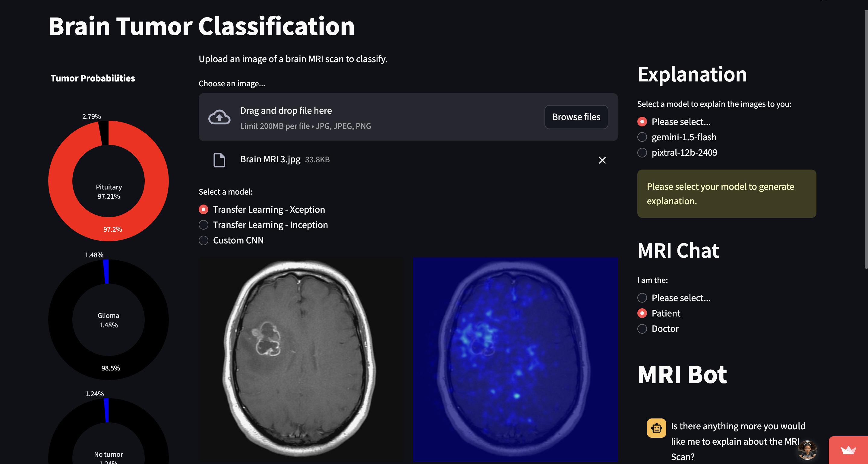Select the Doctor role
This screenshot has width=868, height=464.
click(658, 329)
